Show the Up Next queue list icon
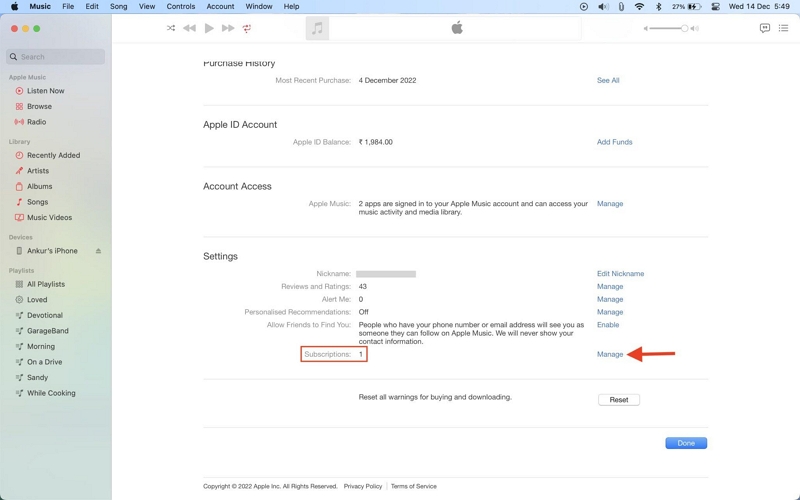Screen dimensions: 800x500 (784, 28)
